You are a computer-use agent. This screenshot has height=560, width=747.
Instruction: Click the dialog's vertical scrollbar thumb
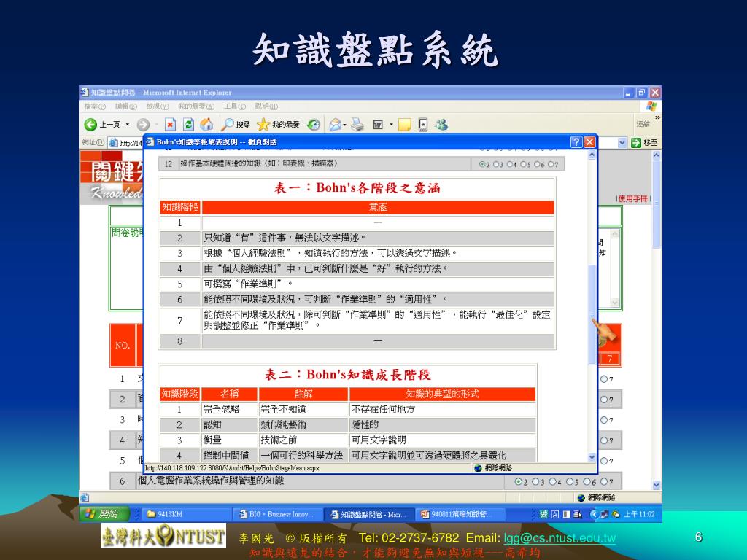pos(592,314)
